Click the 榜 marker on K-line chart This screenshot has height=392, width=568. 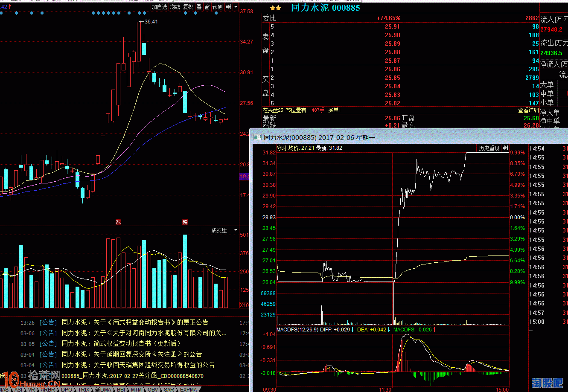click(185, 222)
